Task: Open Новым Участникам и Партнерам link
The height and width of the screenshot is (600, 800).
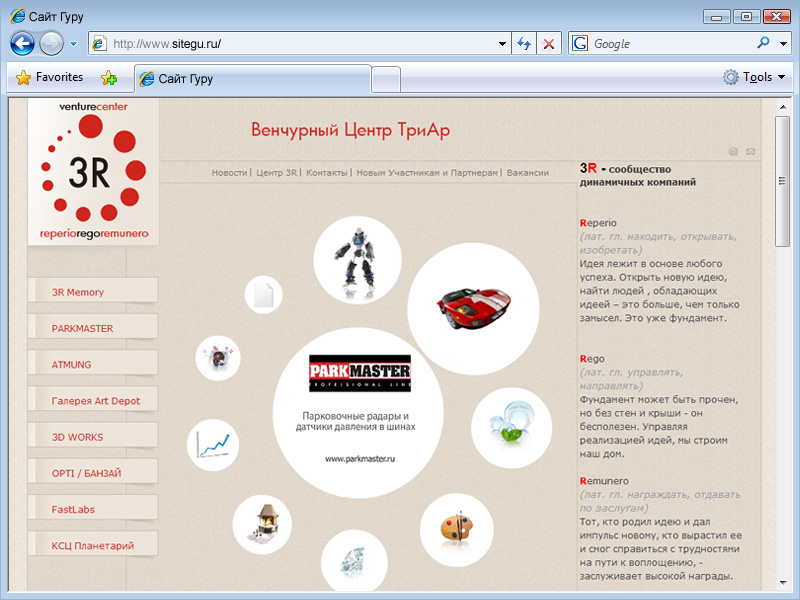Action: (x=427, y=173)
